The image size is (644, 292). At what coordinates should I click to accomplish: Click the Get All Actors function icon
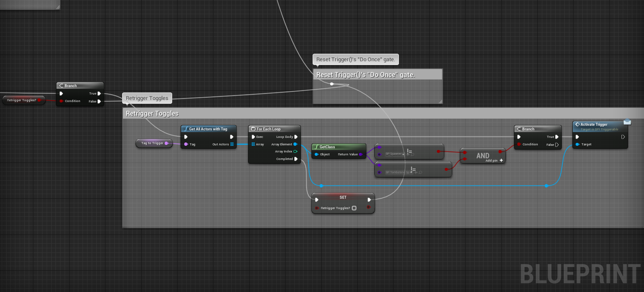(x=185, y=129)
